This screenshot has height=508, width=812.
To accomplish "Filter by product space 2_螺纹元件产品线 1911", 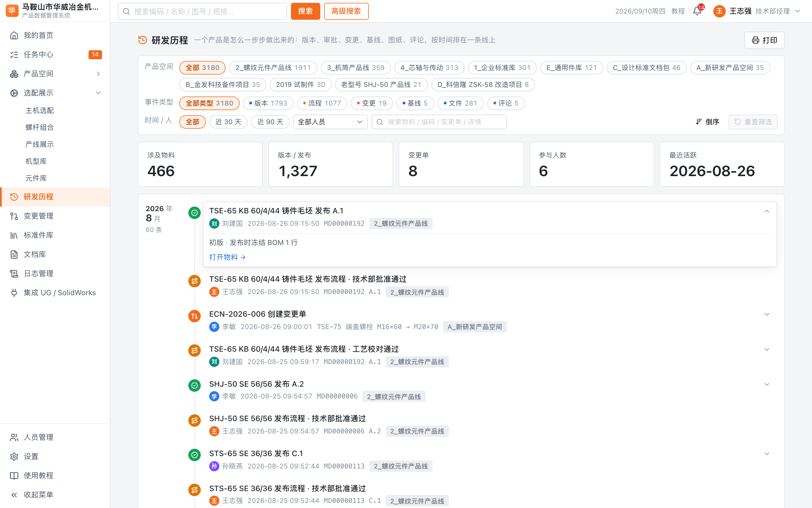I will 273,67.
